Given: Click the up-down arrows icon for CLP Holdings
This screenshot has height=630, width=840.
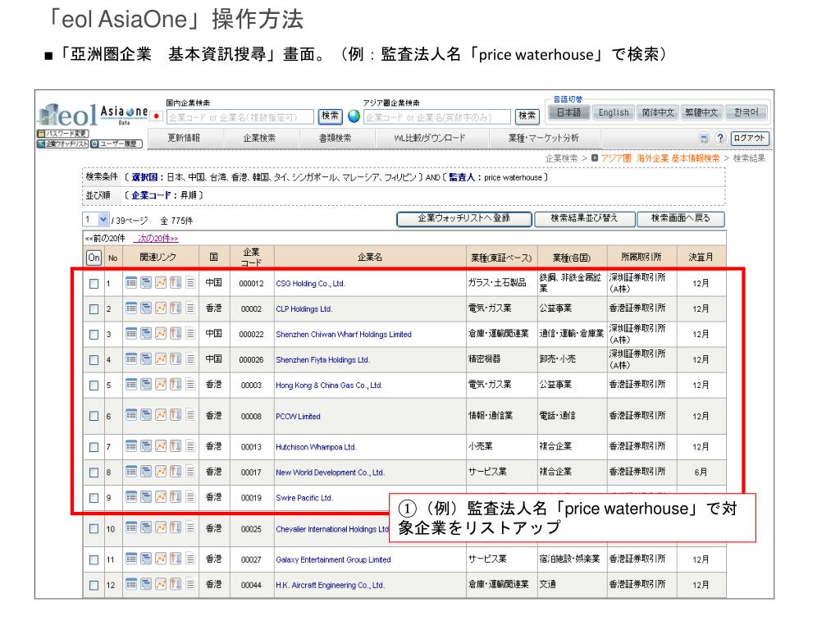Looking at the screenshot, I should pos(176,308).
